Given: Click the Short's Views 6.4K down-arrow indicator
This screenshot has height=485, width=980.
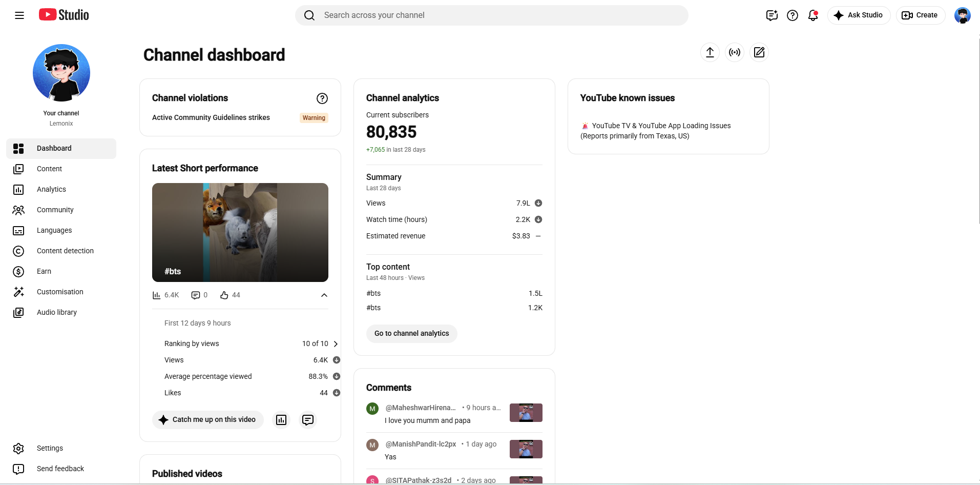Looking at the screenshot, I should click(337, 360).
